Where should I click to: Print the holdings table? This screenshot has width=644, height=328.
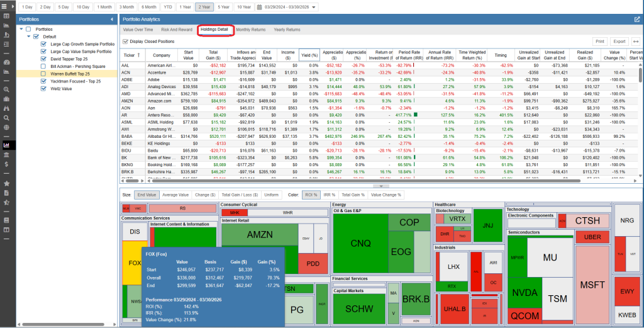599,42
